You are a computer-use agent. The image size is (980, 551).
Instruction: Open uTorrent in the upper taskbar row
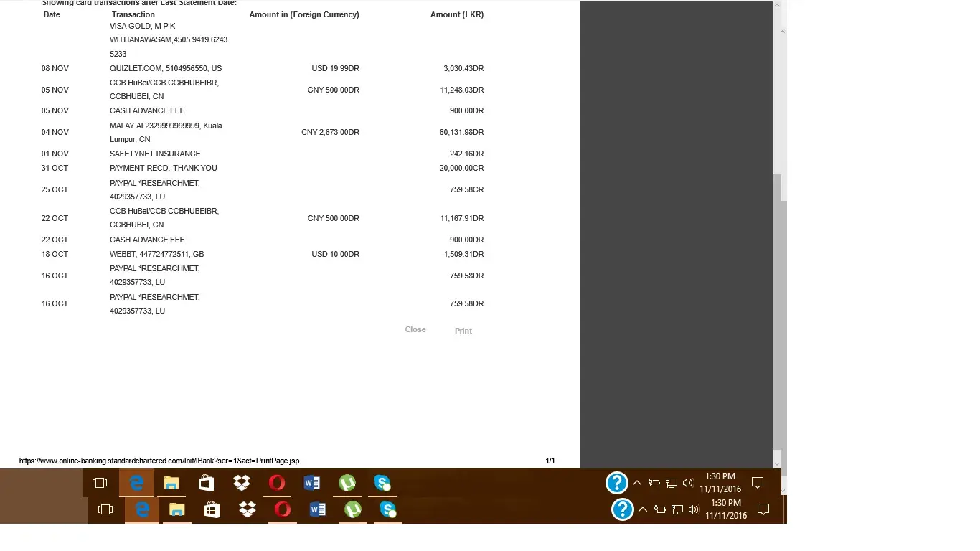[347, 483]
